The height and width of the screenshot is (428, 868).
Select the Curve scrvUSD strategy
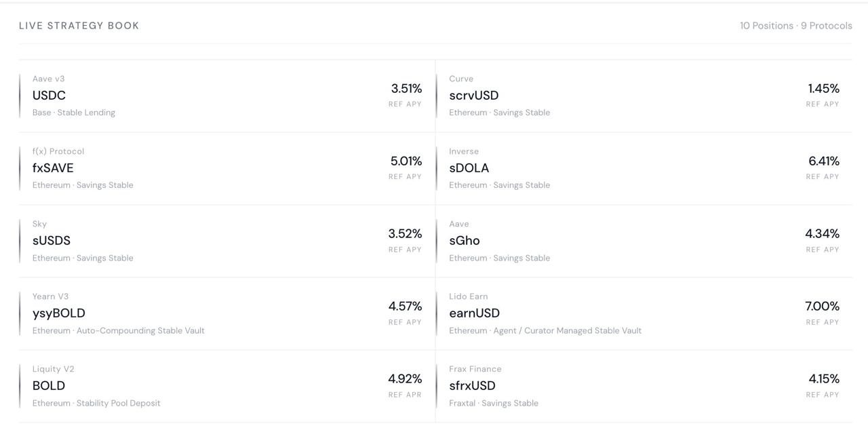(x=644, y=96)
